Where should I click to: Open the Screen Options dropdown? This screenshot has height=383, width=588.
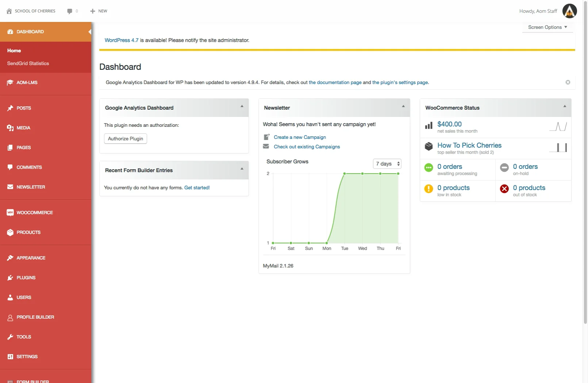547,27
